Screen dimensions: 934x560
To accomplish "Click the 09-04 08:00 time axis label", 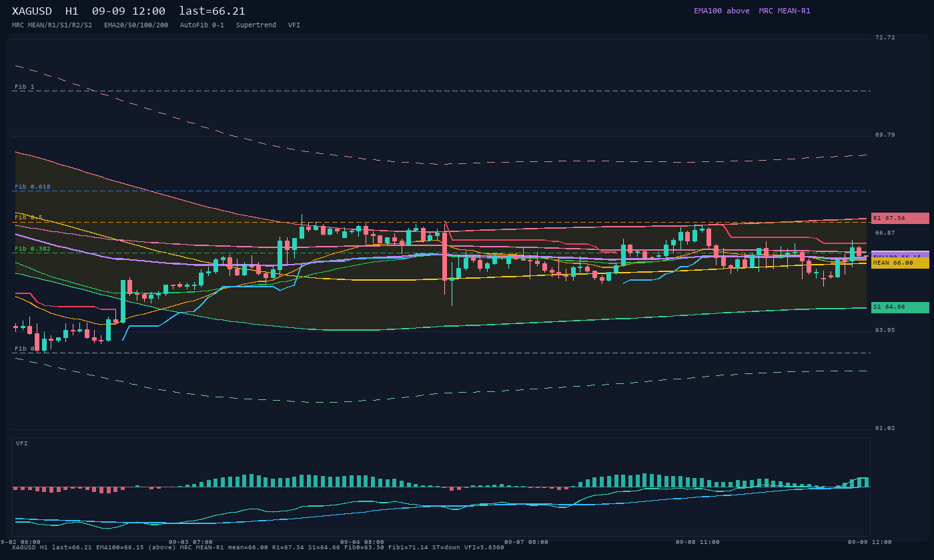I will pos(362,542).
